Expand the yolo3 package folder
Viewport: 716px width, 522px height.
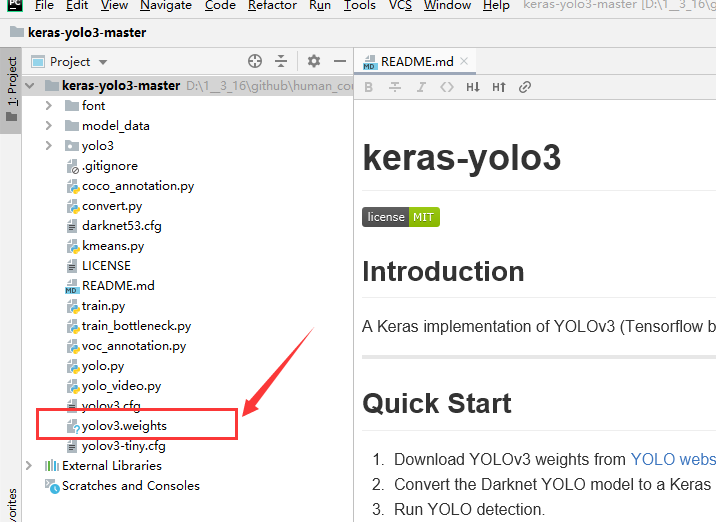[49, 146]
